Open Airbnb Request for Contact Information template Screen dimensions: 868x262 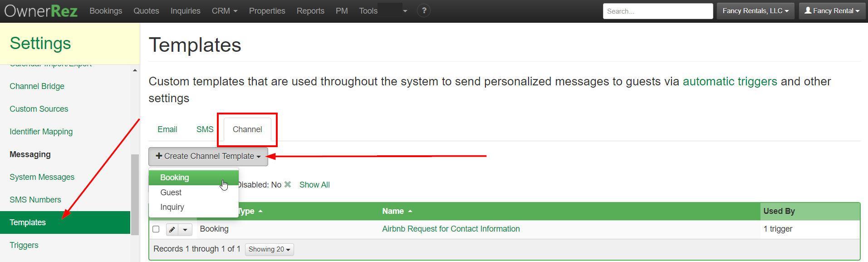point(451,229)
